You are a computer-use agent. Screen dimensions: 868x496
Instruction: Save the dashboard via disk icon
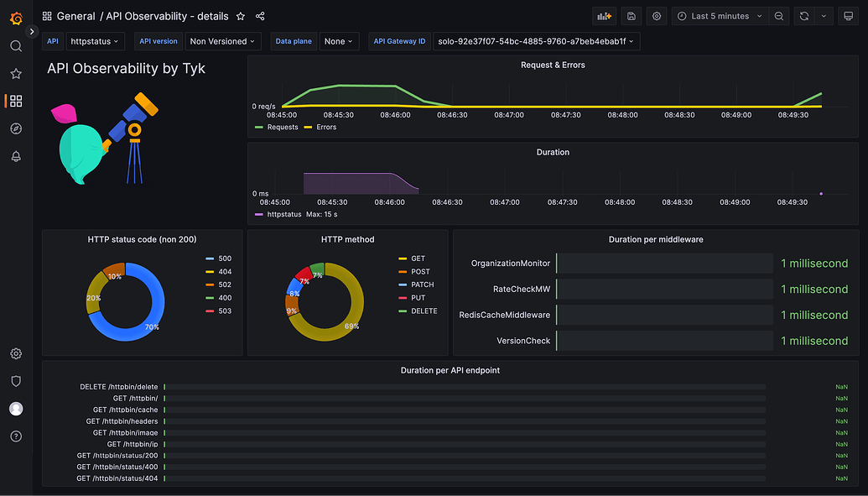click(x=630, y=16)
